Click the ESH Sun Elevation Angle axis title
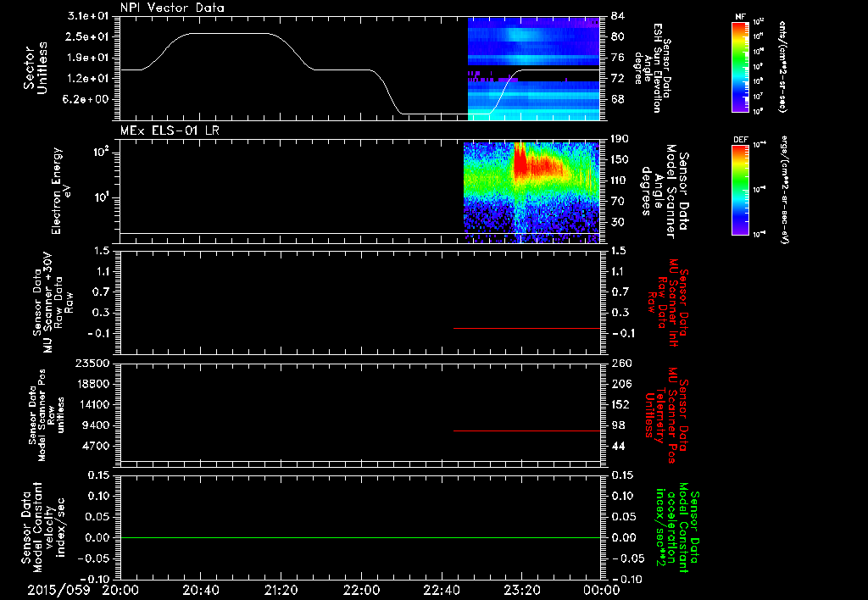This screenshot has height=600, width=868. 654,68
